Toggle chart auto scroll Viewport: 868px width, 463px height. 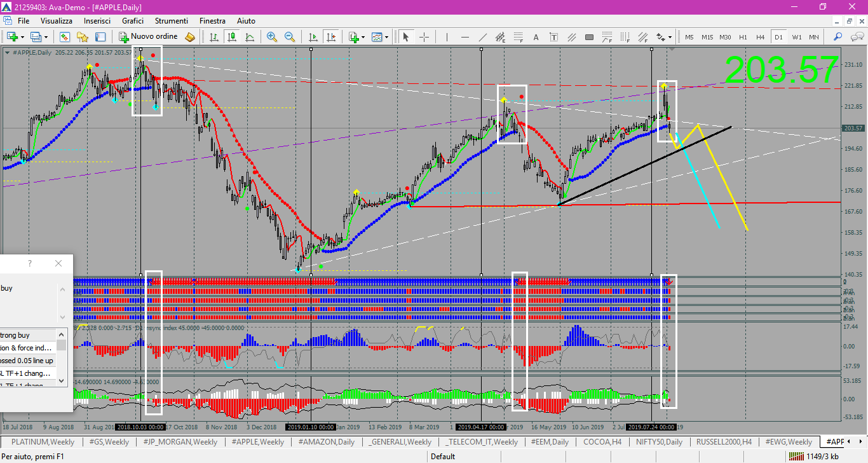313,36
